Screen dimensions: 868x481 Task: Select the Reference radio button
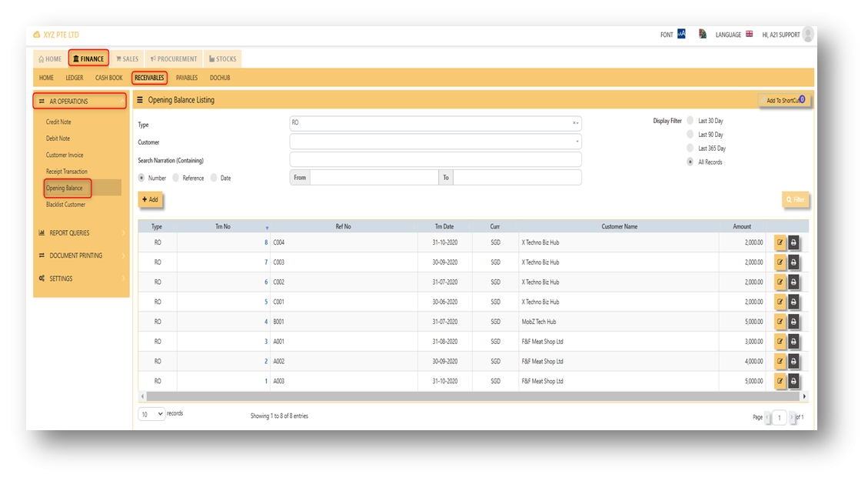(x=175, y=178)
